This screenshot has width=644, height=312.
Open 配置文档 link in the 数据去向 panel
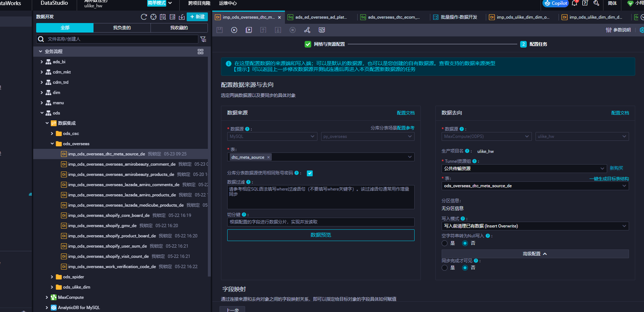[620, 113]
